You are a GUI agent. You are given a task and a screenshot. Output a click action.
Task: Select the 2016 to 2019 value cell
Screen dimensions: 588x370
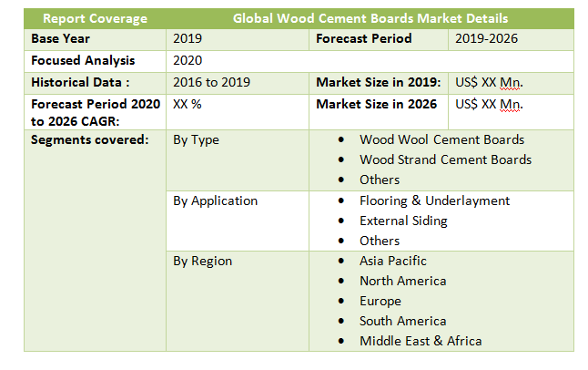(x=212, y=82)
